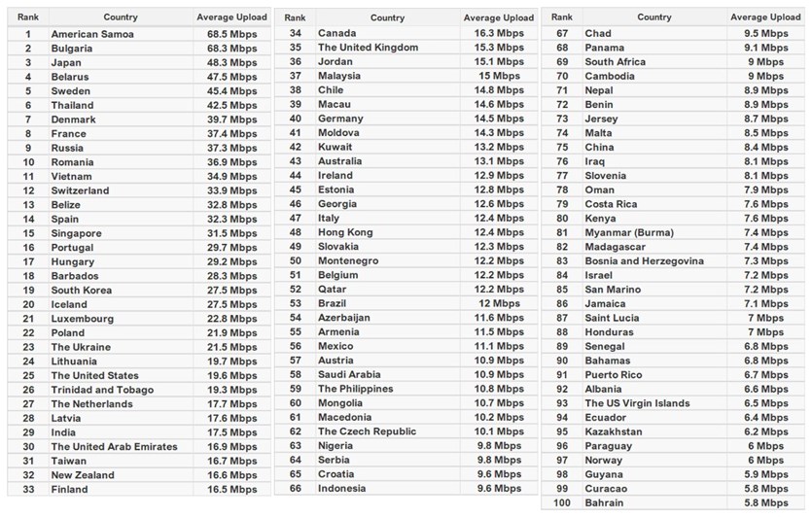
Task: Select The United Kingdom cell
Action: point(368,48)
